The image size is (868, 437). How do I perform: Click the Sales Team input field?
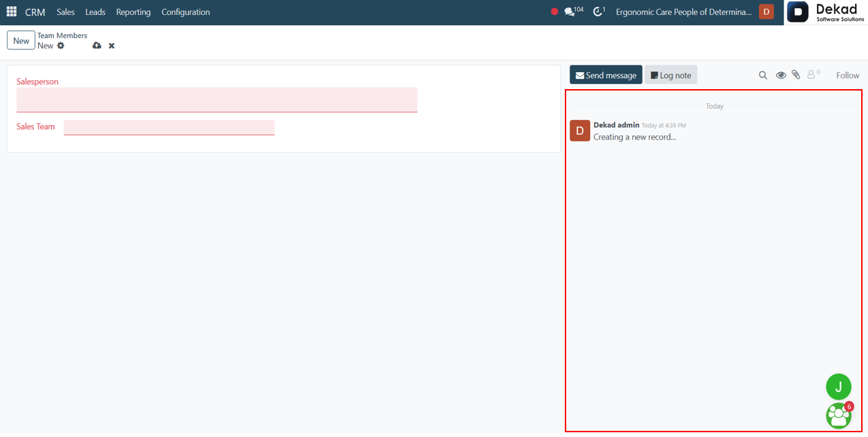coord(169,127)
